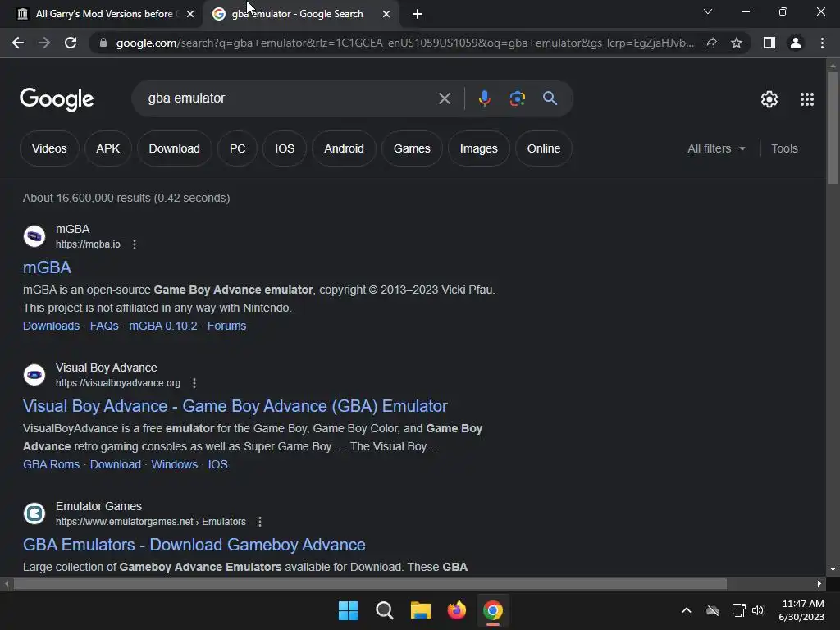Launch File Explorer from the taskbar
840x630 pixels.
(421, 610)
